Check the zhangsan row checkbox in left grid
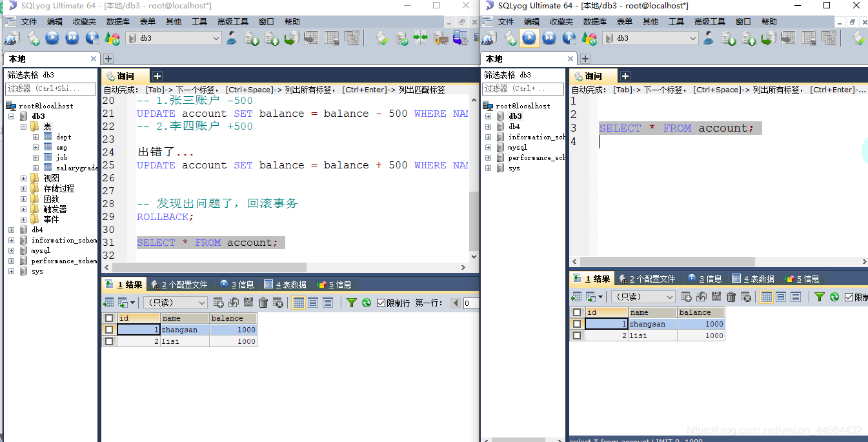This screenshot has width=868, height=442. [108, 330]
